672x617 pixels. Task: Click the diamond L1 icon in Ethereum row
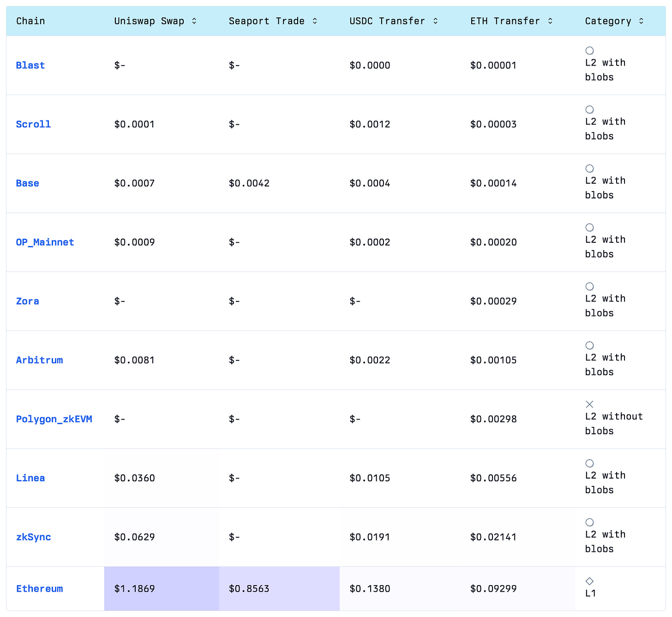(x=589, y=581)
